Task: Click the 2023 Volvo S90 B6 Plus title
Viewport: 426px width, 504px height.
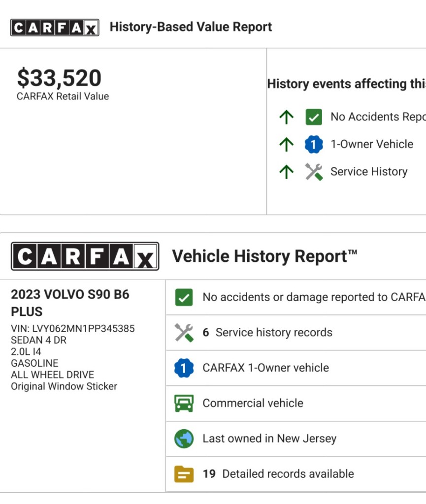Action: [x=70, y=303]
